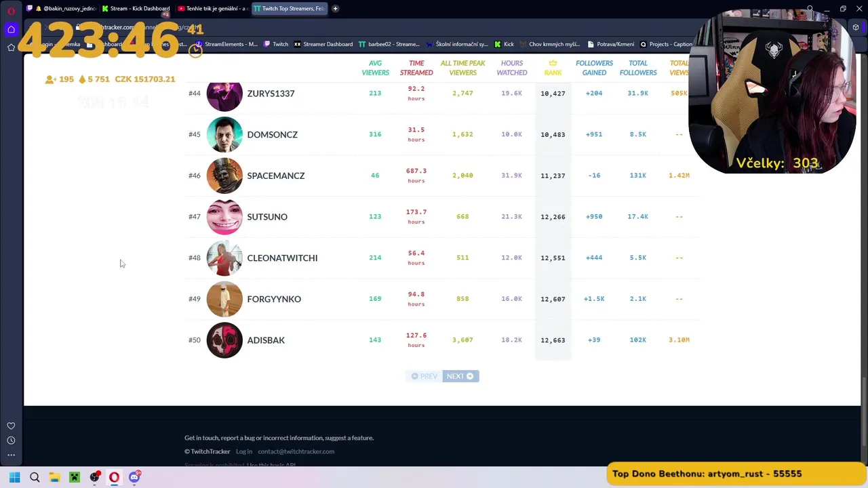Open SPACEMANCZ channel name
868x488 pixels.
275,176
